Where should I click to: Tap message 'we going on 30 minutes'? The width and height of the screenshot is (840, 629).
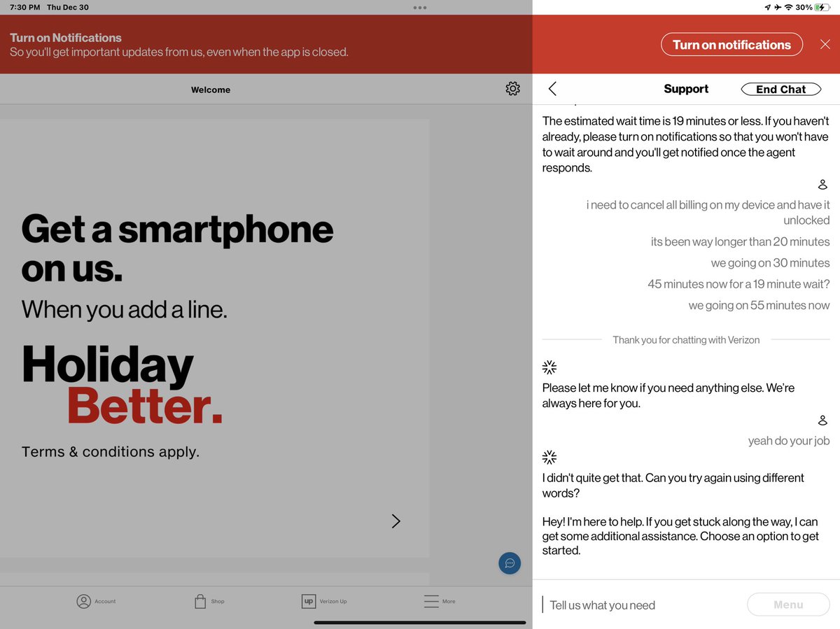770,263
